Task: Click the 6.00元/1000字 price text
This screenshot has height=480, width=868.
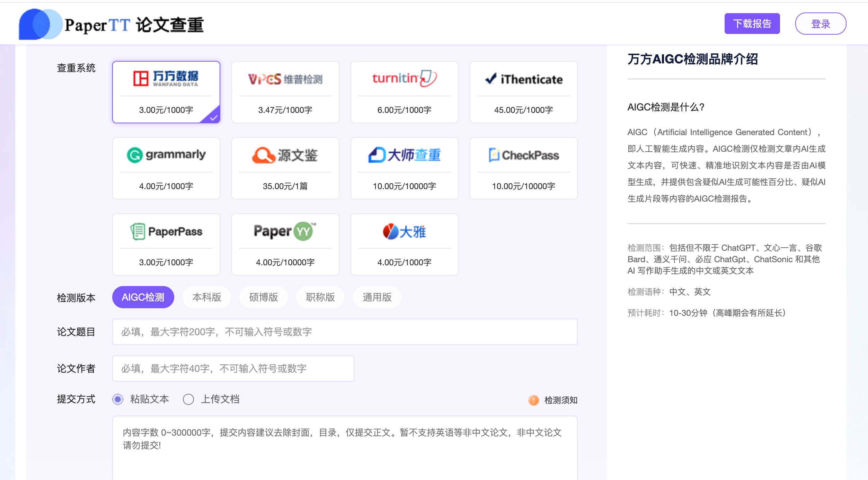Action: (405, 110)
